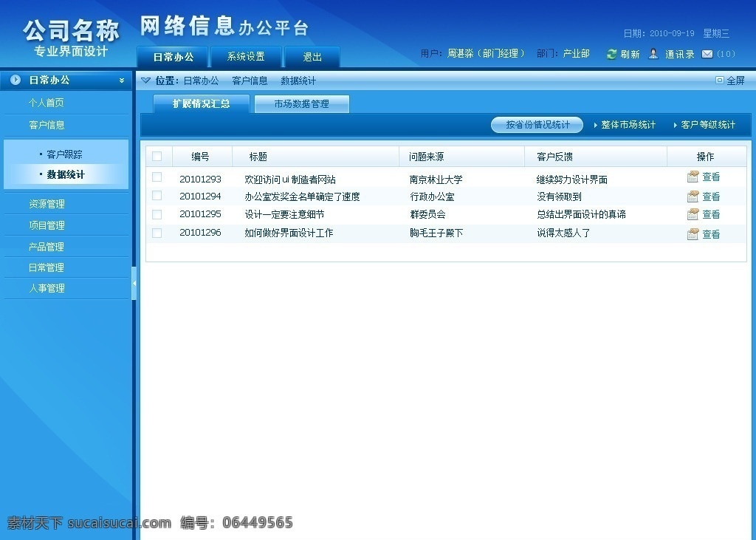Collapse the sidebar with the left-arrow handle
This screenshot has height=540, width=756.
click(134, 283)
